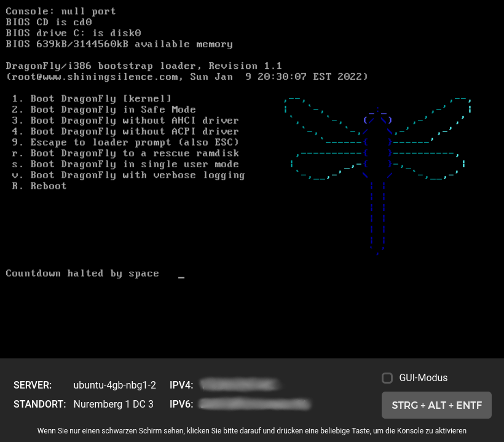Screen dimensions: 504x442
Task: Click the 'Countdown halted by space' text
Action: coord(82,274)
